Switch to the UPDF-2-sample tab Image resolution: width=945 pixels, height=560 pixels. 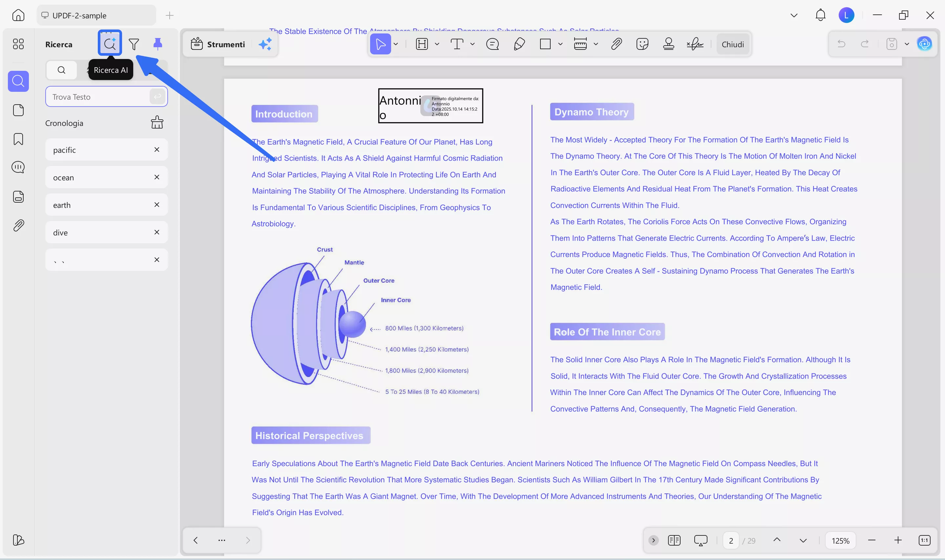click(79, 15)
